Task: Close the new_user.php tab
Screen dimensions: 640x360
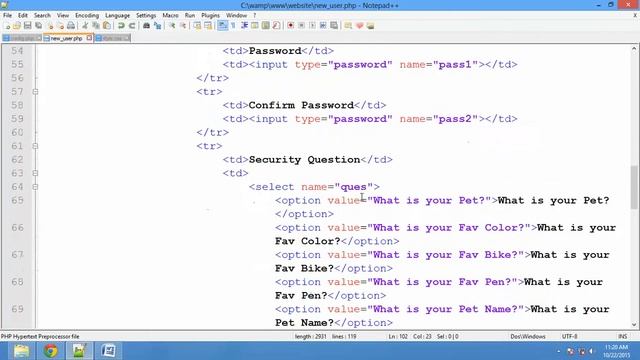Action: pos(89,38)
